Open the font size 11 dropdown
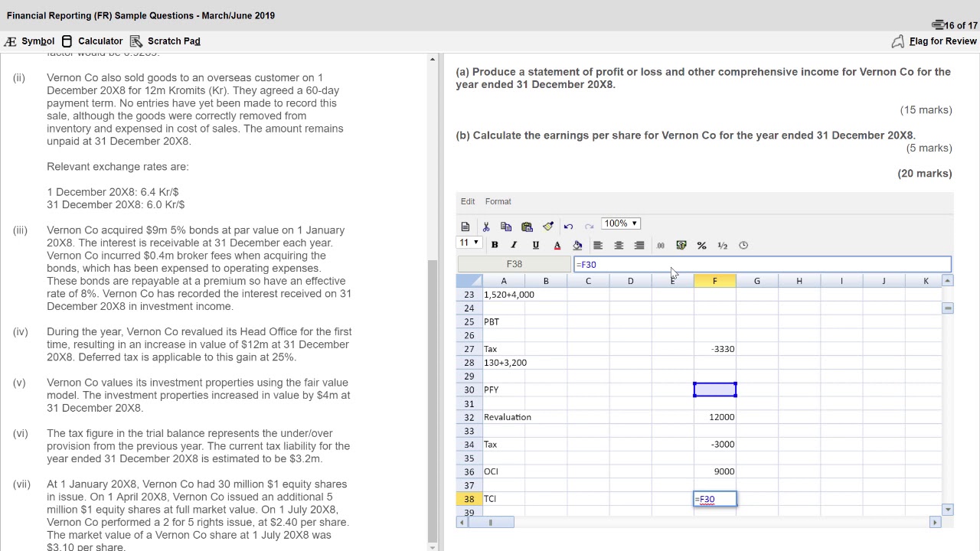The width and height of the screenshot is (980, 551). 469,243
